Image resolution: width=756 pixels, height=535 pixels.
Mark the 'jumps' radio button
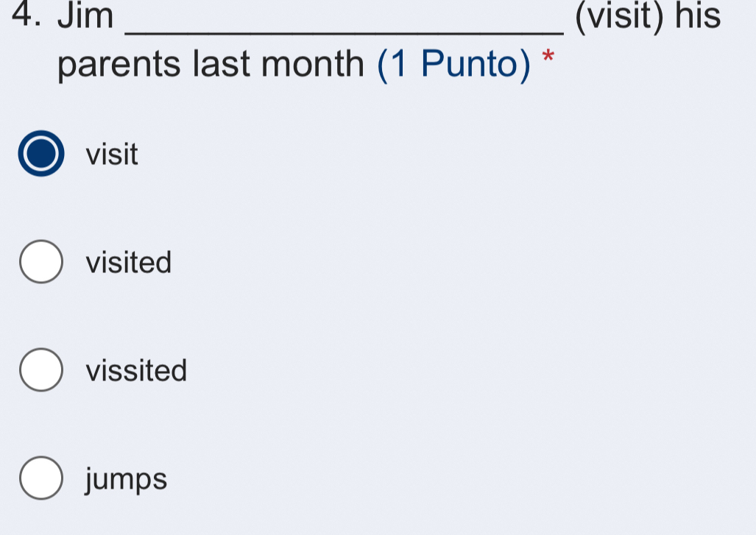[x=41, y=478]
